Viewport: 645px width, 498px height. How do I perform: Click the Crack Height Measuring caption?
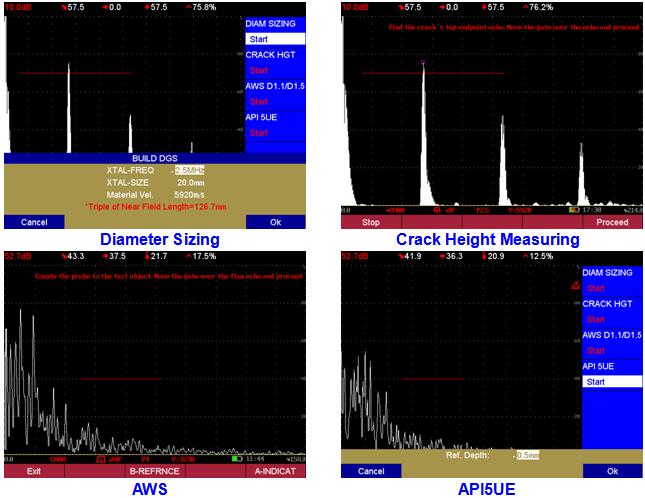tap(487, 240)
